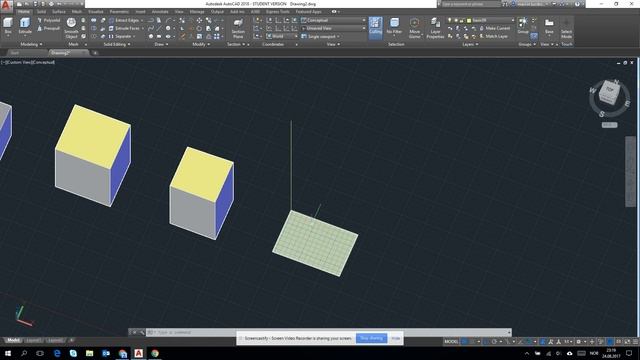Click the layer color swatch in Layers panel
The width and height of the screenshot is (640, 360).
pyautogui.click(x=469, y=20)
